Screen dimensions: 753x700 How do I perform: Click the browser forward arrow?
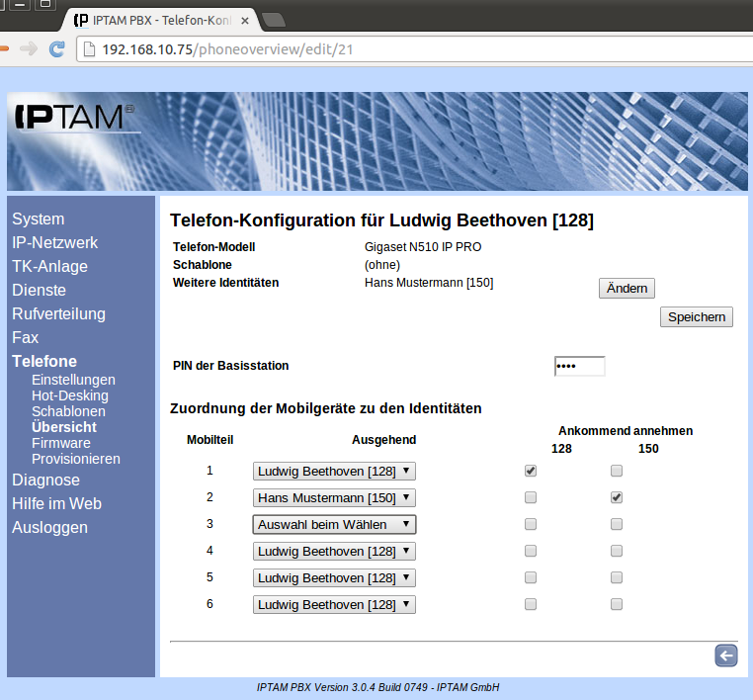tap(29, 48)
